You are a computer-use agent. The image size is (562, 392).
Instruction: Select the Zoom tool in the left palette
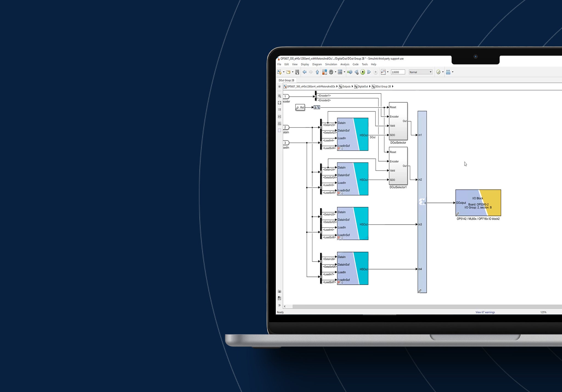pos(279,96)
